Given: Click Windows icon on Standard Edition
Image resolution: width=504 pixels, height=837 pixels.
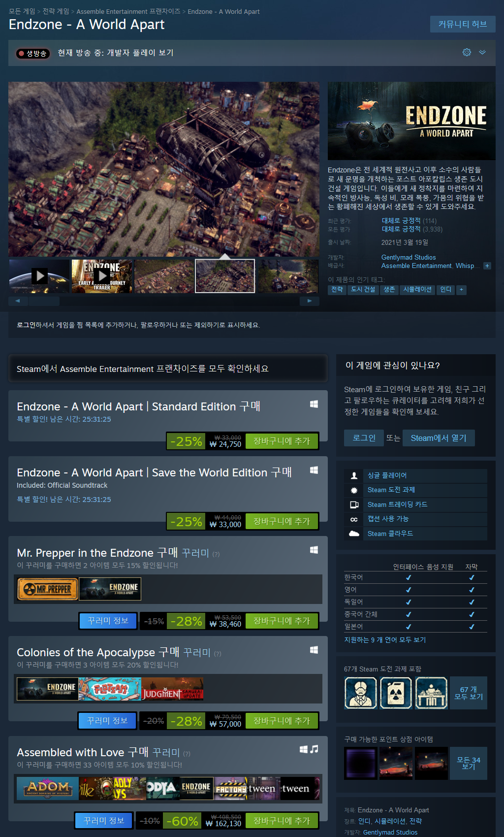Looking at the screenshot, I should (314, 404).
